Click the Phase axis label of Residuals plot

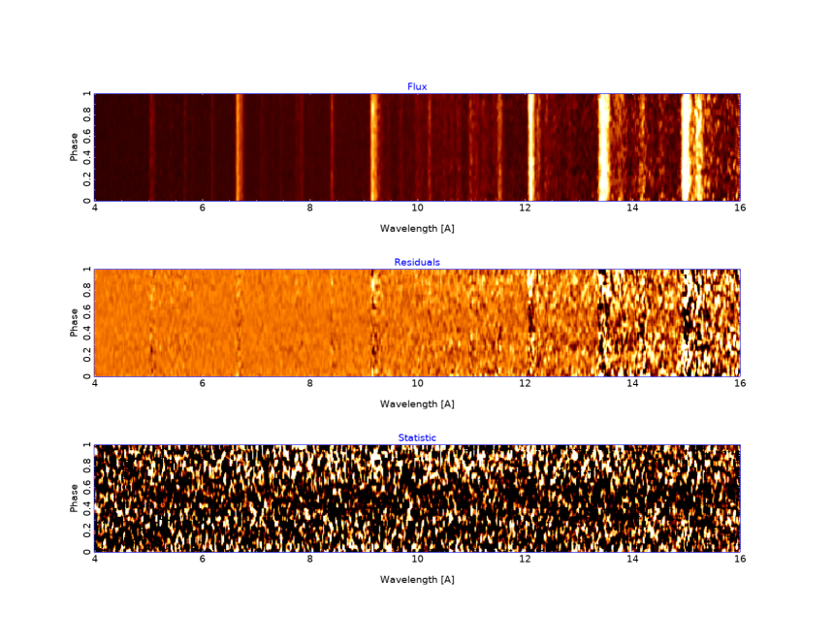(x=75, y=323)
